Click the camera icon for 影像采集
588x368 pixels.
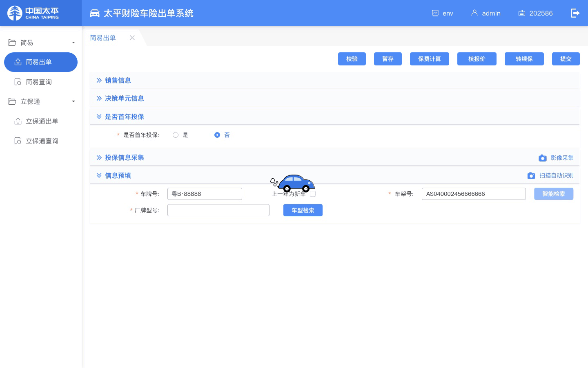[543, 158]
